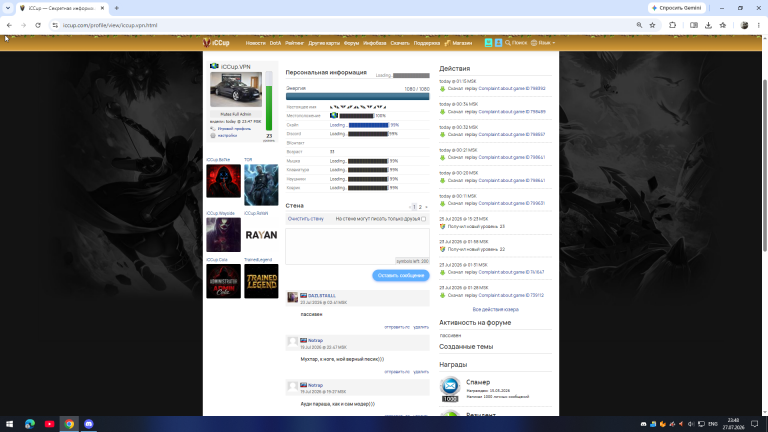768x432 pixels.
Task: Open the Инфобаза menu item
Action: [375, 43]
